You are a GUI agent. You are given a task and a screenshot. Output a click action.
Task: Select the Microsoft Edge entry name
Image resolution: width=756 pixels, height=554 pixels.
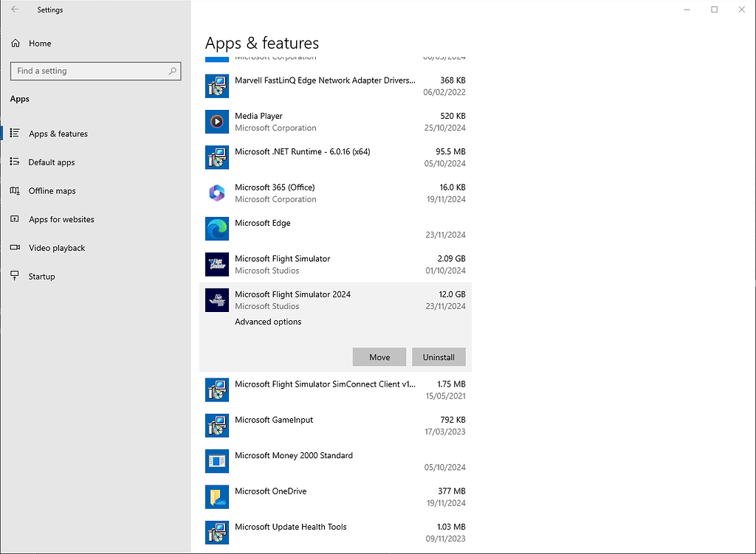(262, 223)
